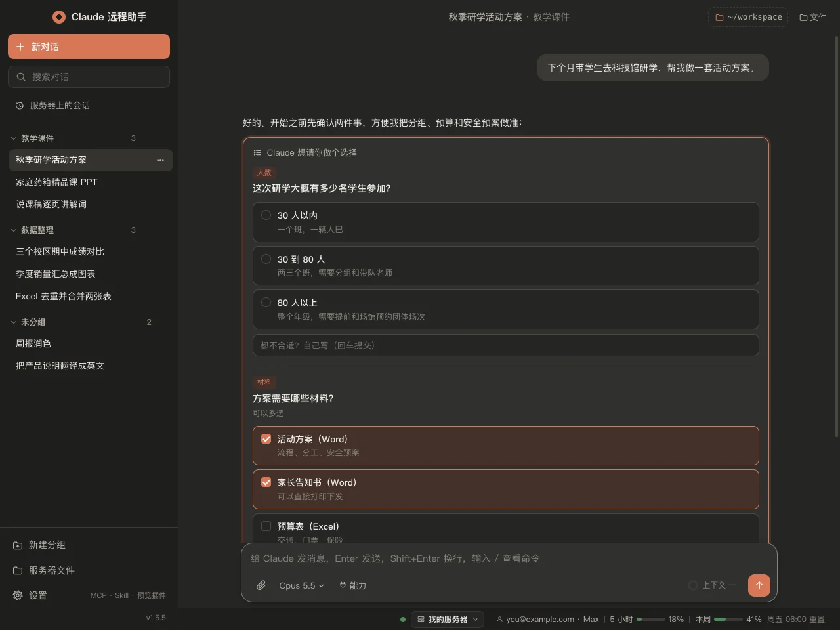
Task: Open the 家庭药箱精品课 PPT conversation
Action: (x=91, y=182)
